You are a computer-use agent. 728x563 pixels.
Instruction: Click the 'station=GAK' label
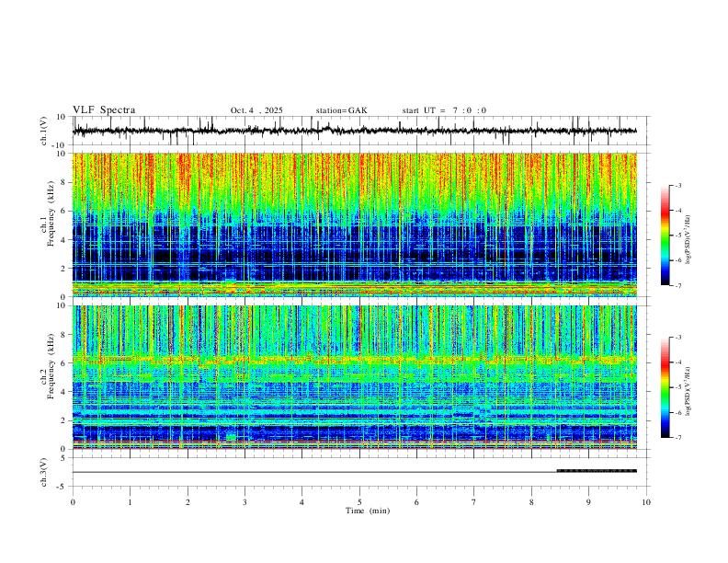pos(341,110)
